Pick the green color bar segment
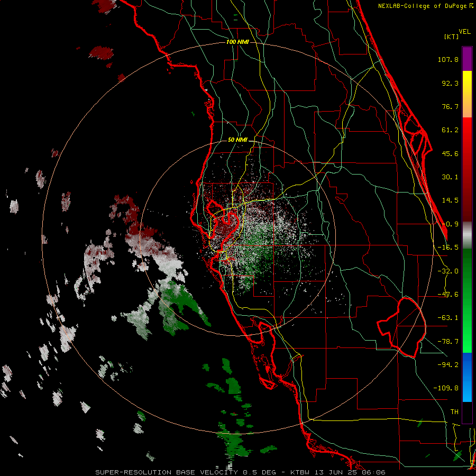 (467, 300)
